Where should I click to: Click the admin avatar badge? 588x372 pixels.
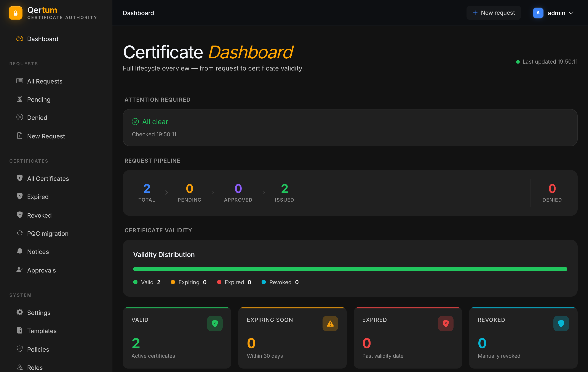coord(538,13)
